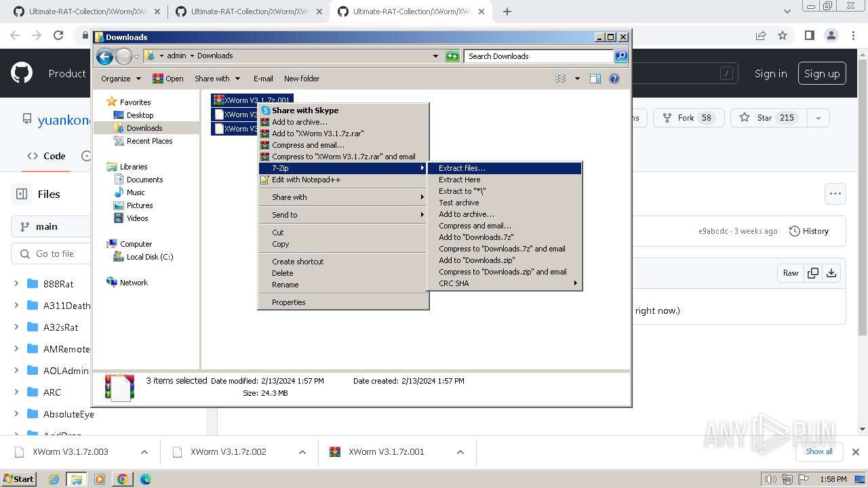Open the Organize dropdown menu
Screen dimensions: 868x488
click(x=121, y=79)
